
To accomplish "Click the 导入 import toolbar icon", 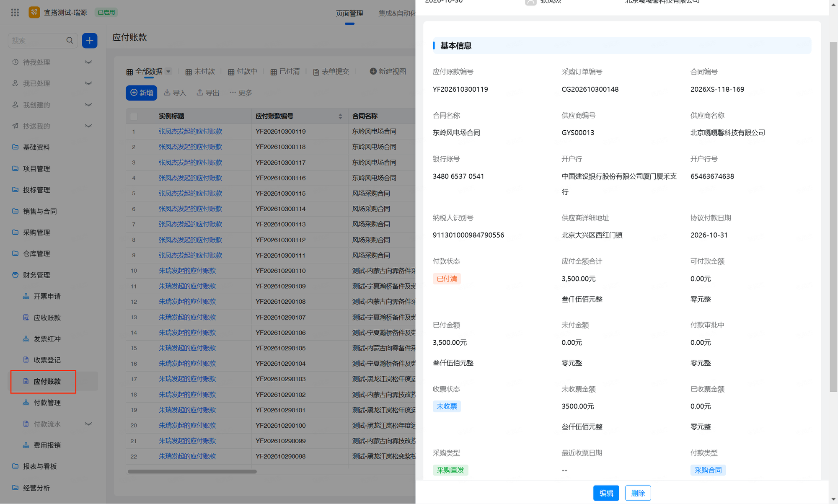I will 167,93.
